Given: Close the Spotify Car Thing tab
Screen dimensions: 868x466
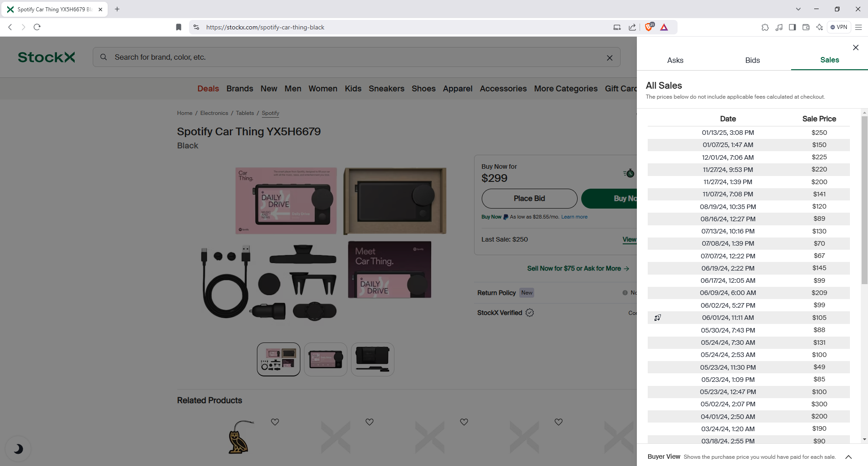Looking at the screenshot, I should pos(100,9).
